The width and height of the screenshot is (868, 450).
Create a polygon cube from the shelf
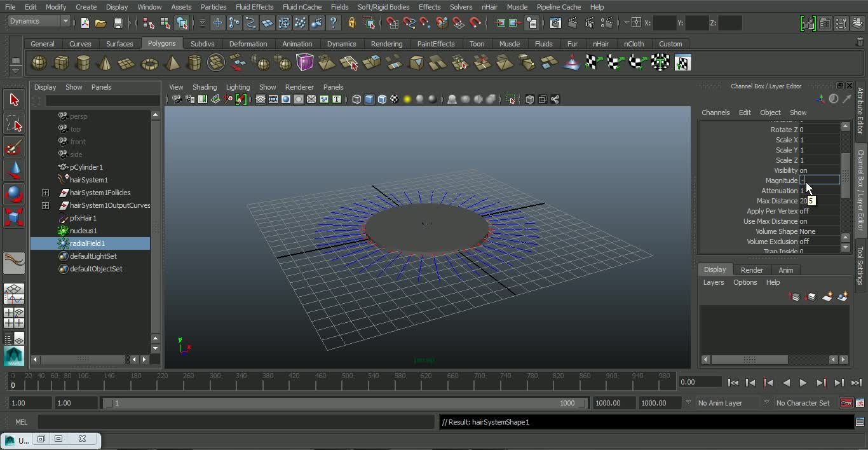tap(61, 63)
